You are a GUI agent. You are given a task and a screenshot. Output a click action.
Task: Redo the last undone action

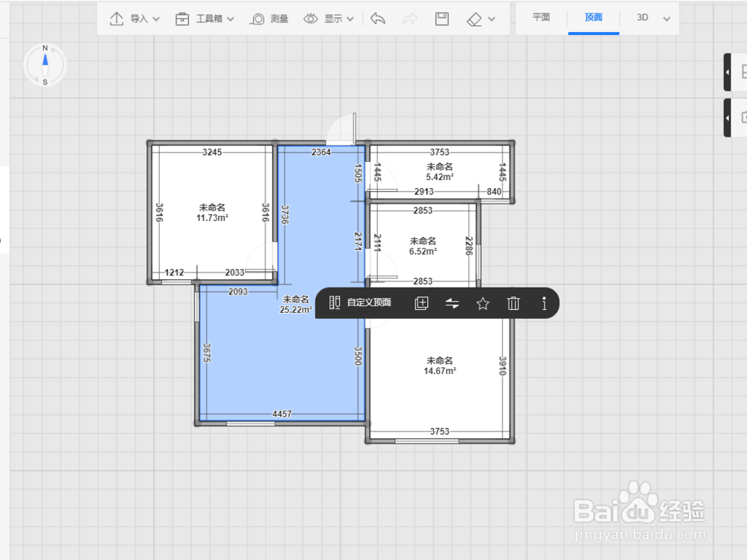409,19
